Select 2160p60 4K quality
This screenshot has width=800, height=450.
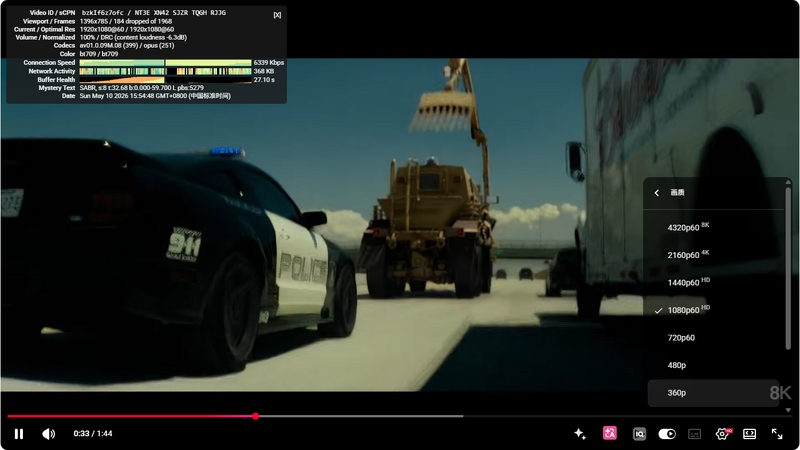[713, 255]
